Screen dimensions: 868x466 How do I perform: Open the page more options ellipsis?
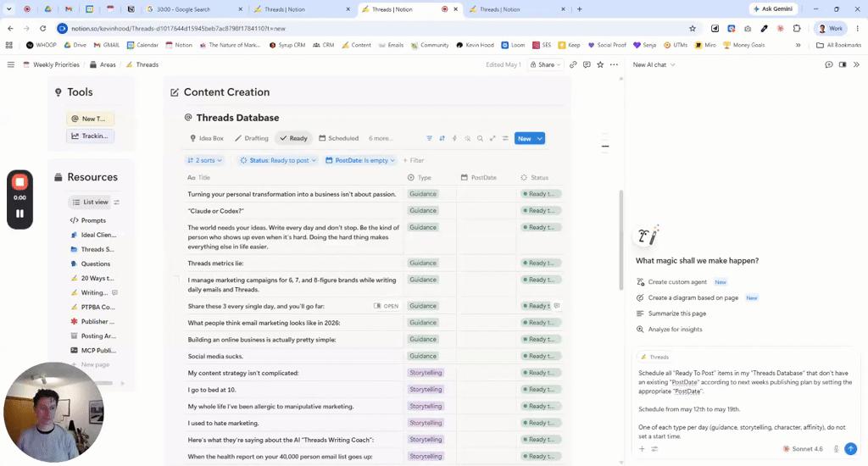click(x=614, y=64)
